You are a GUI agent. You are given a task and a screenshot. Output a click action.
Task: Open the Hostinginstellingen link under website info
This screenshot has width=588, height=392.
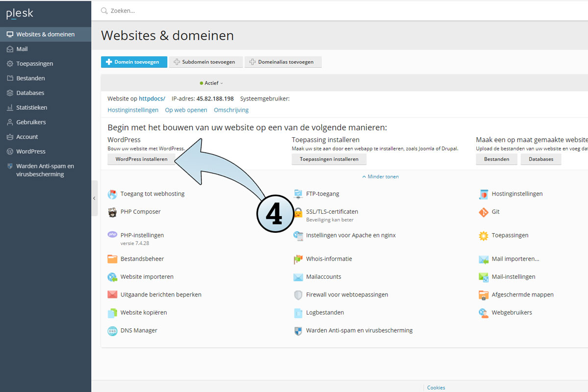[x=133, y=110]
